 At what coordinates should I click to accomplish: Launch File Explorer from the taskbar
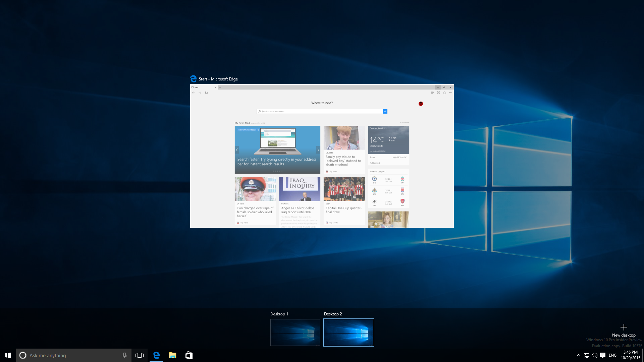point(172,355)
